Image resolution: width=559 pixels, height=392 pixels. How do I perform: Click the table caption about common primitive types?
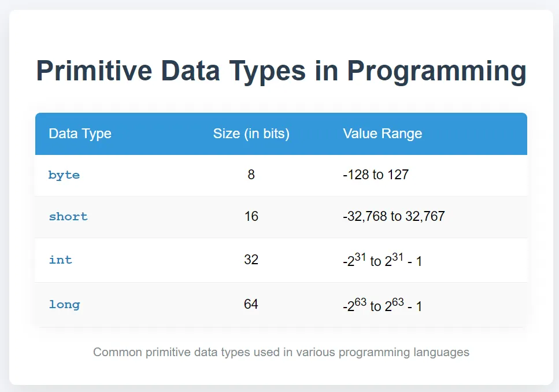click(x=281, y=353)
